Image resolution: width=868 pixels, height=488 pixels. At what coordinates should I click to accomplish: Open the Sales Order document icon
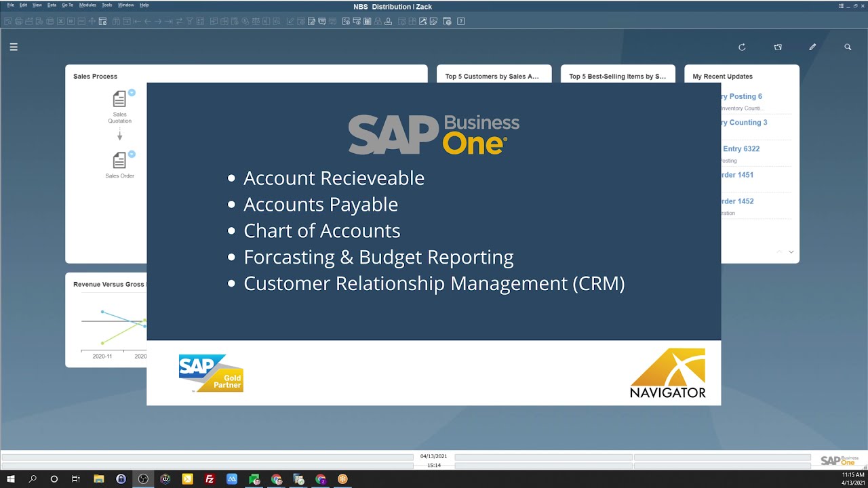(119, 161)
